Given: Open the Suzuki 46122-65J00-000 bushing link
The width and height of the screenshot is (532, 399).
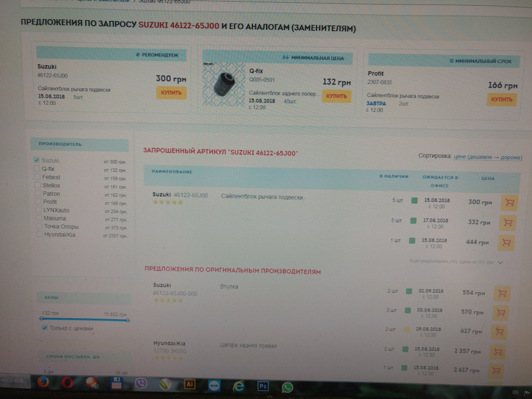Looking at the screenshot, I should click(x=175, y=294).
